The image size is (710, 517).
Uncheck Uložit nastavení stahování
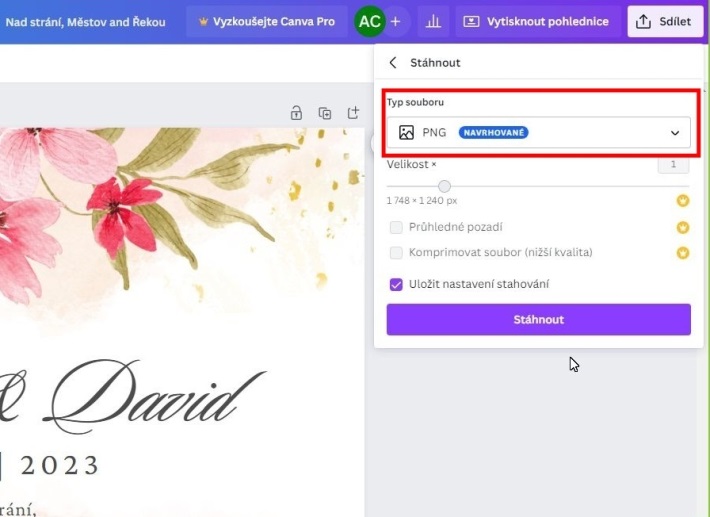[396, 284]
